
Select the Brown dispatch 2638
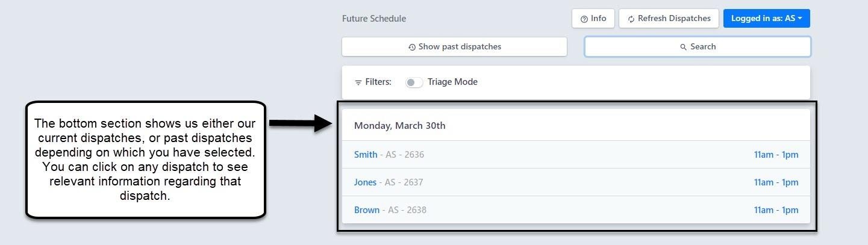tap(367, 210)
